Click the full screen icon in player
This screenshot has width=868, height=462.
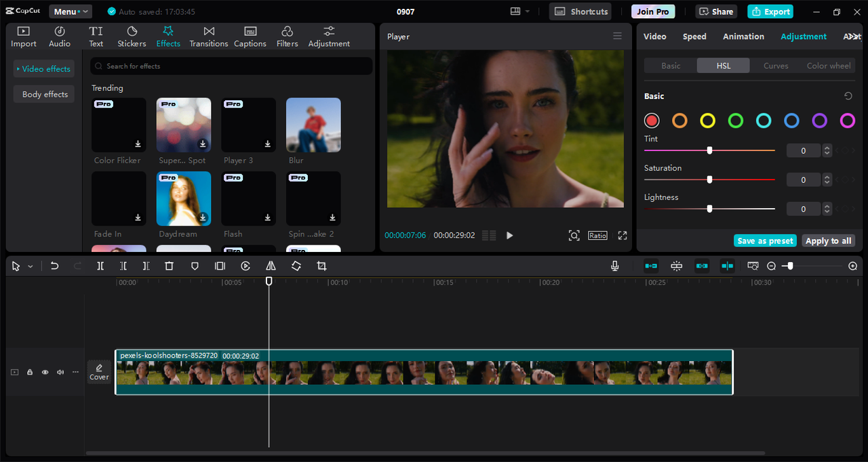[x=623, y=235]
